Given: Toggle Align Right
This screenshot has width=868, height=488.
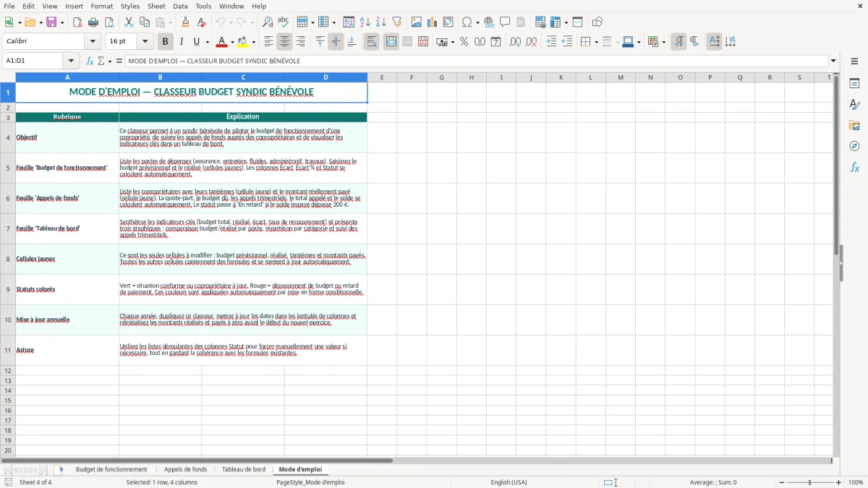Looking at the screenshot, I should (x=300, y=42).
